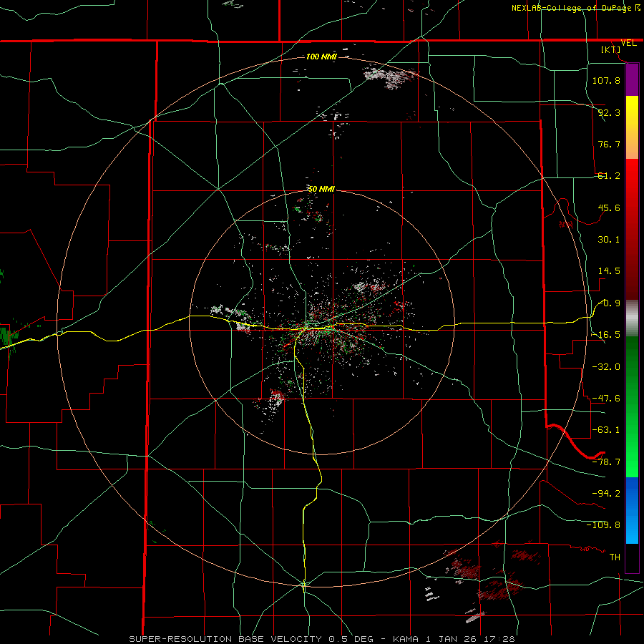Click the SUPER-RESOLUTION BASE VELOCITY caption text
Screen dimensions: 644x644
(x=226, y=639)
